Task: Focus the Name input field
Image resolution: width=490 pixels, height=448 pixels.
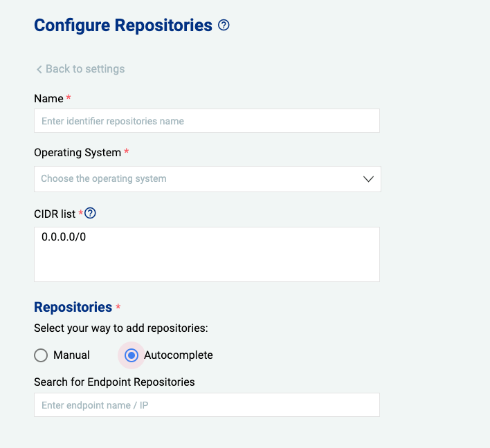Action: (206, 121)
